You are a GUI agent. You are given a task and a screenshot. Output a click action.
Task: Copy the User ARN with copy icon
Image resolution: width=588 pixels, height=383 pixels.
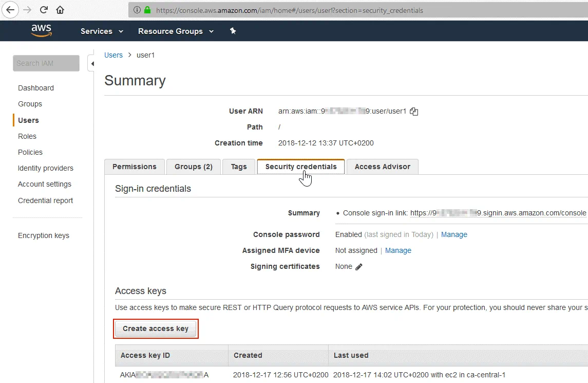coord(414,112)
